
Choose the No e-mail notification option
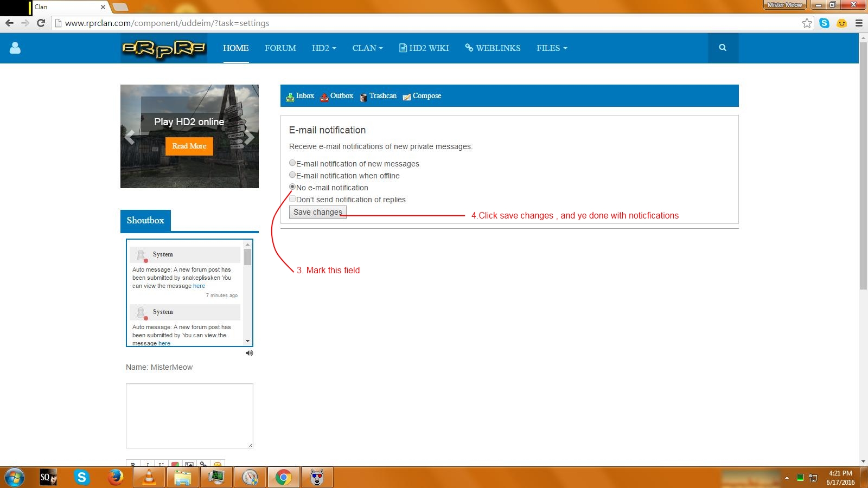[292, 187]
